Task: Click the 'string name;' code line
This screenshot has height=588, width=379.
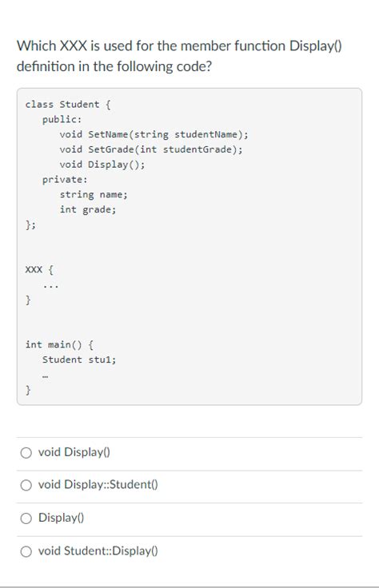Action: pyautogui.click(x=94, y=194)
